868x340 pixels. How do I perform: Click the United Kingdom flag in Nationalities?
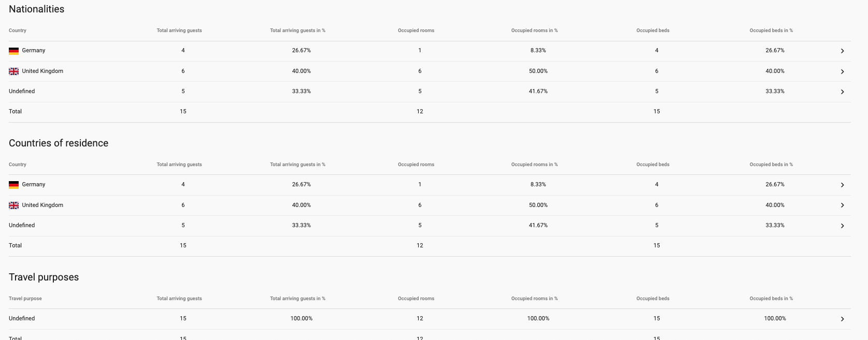pyautogui.click(x=14, y=71)
